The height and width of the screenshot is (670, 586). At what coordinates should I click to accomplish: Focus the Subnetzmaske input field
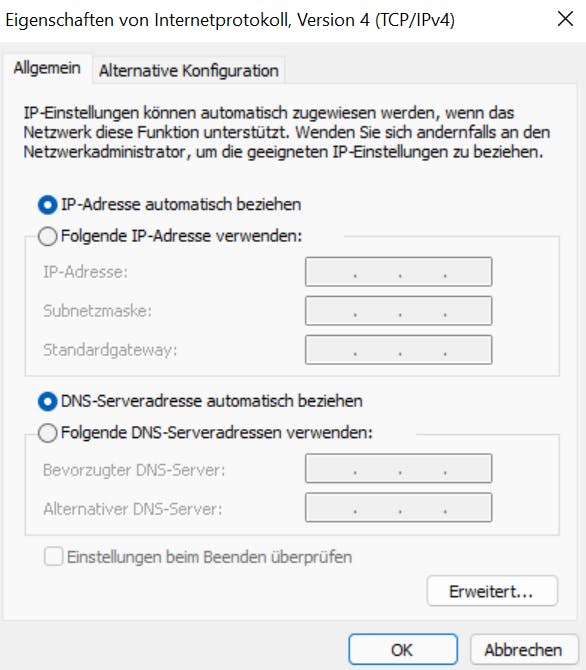398,311
